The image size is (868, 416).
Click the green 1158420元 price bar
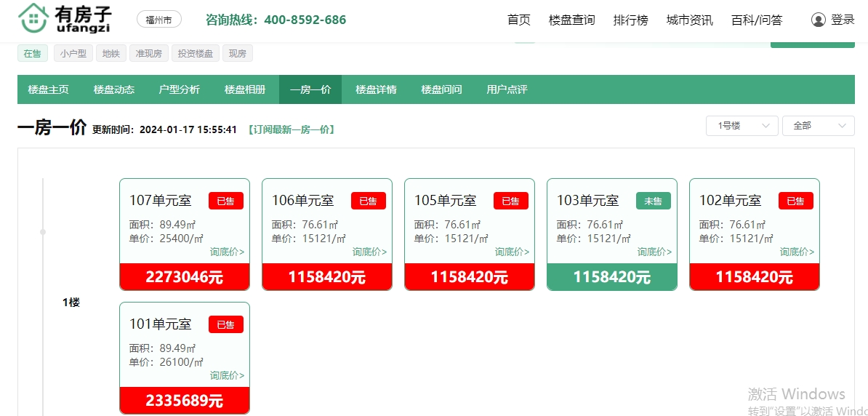[611, 277]
